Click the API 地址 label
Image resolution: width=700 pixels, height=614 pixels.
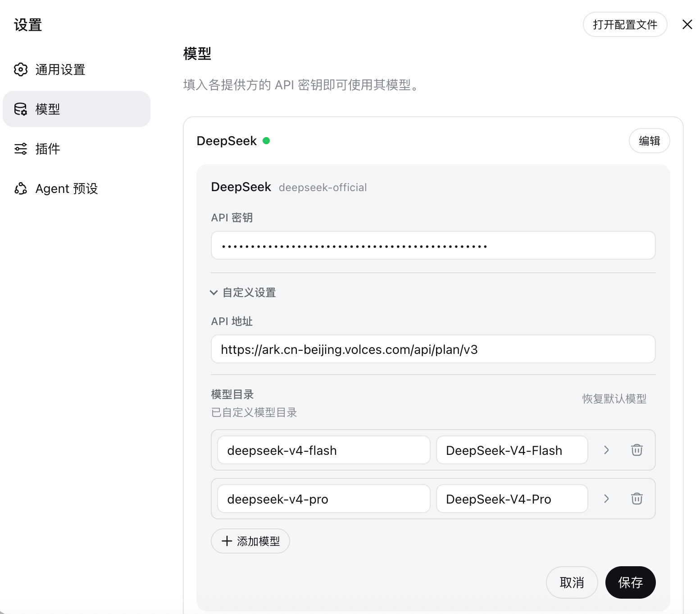tap(232, 321)
